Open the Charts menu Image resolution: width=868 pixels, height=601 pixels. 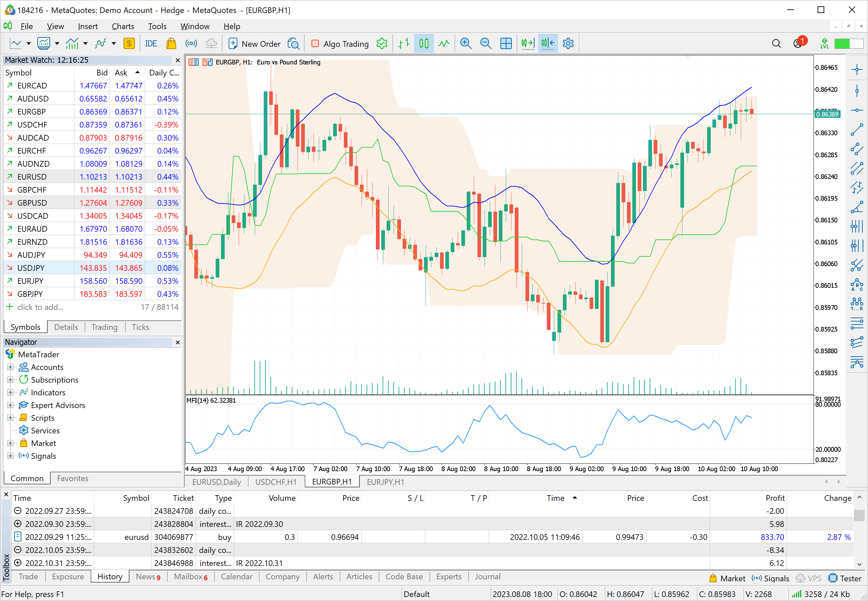point(123,26)
